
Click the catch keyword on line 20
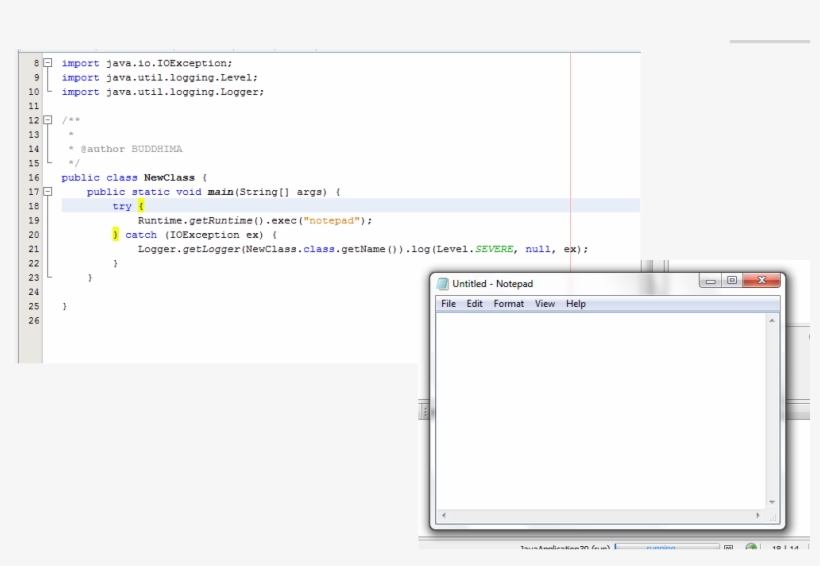point(141,235)
